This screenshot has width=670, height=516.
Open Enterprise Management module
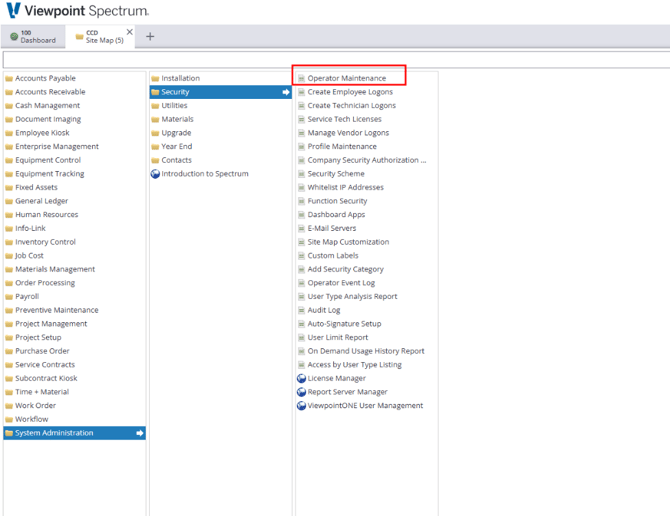(57, 147)
